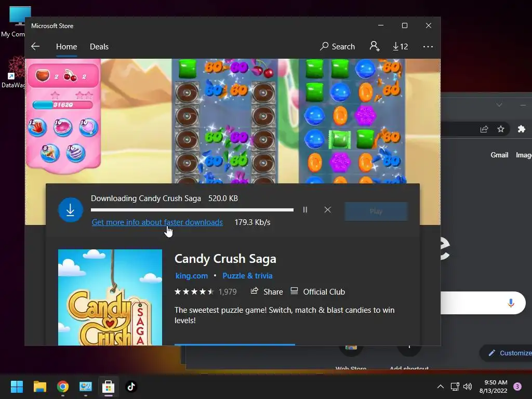Pause the Candy Crush Saga download
The height and width of the screenshot is (399, 532).
coord(305,210)
